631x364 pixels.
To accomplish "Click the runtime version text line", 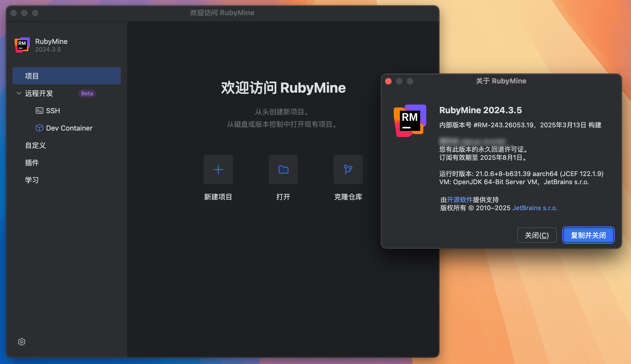I will pos(521,174).
